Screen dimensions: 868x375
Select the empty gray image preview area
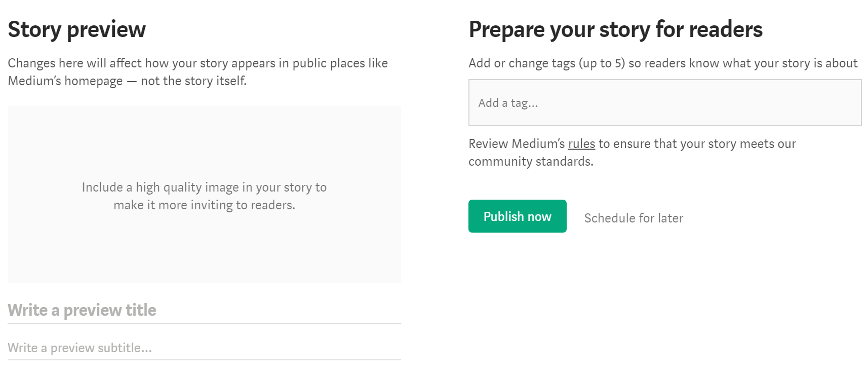coord(204,142)
